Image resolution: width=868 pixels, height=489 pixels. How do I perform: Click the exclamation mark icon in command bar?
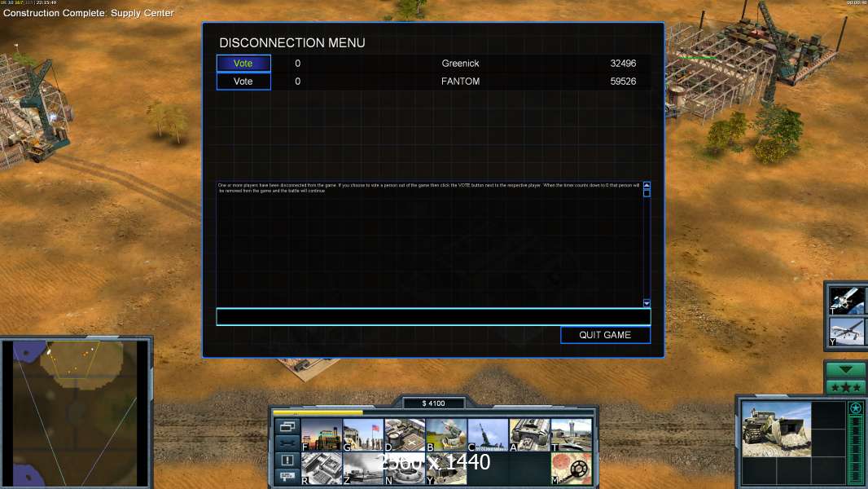(x=287, y=460)
